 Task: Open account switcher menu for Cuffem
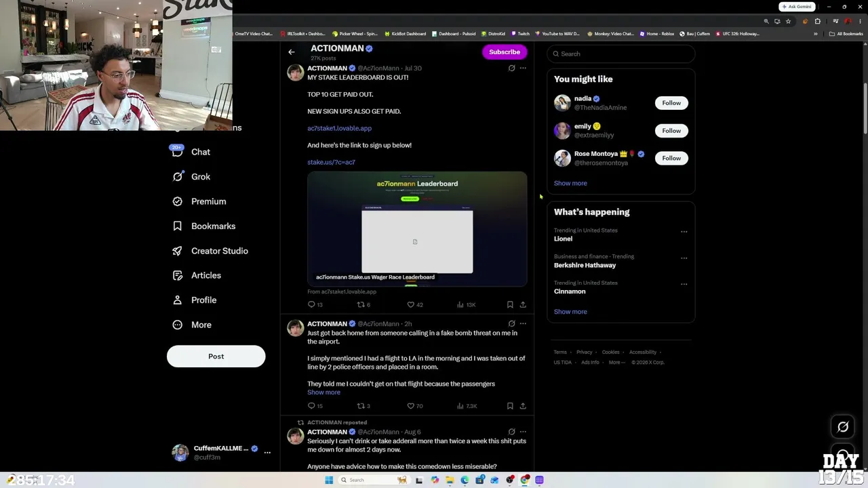click(267, 452)
